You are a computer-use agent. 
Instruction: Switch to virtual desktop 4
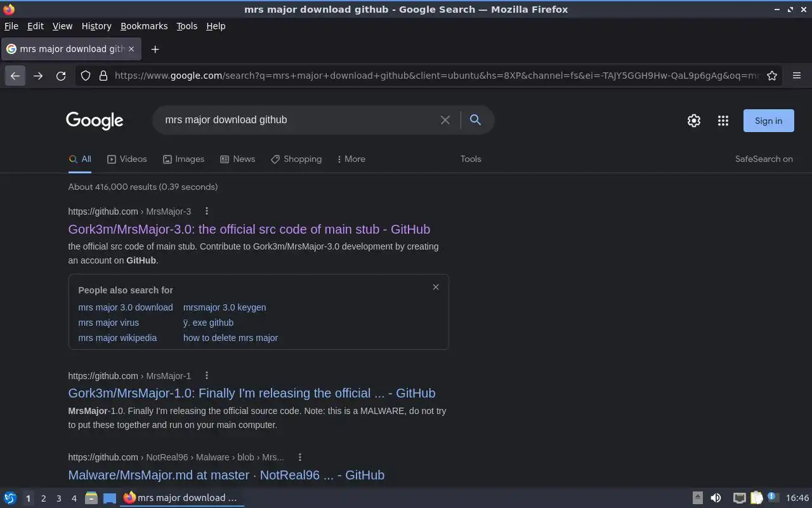[74, 498]
